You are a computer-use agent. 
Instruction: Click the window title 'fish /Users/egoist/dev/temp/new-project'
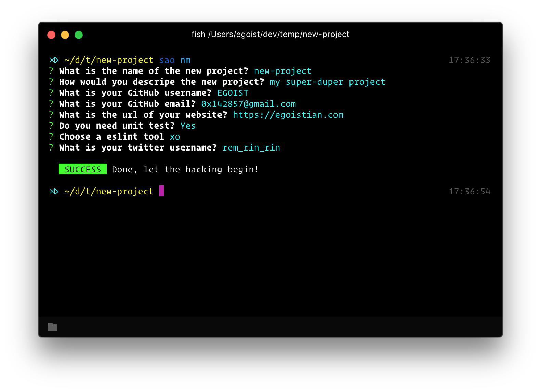[270, 34]
